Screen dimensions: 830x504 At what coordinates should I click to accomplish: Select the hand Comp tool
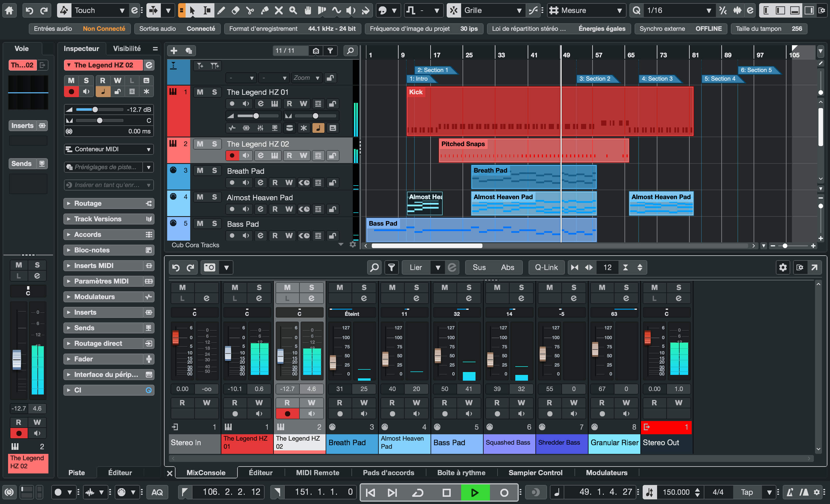coord(308,10)
